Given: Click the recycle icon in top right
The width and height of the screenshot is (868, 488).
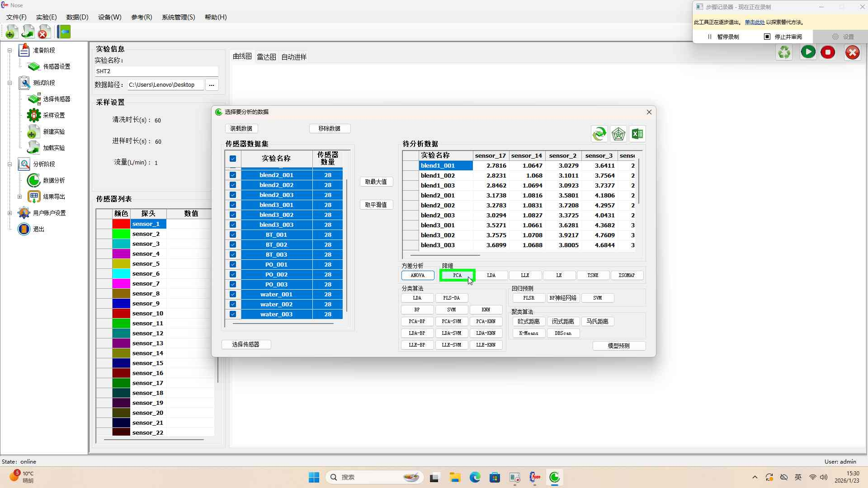Looking at the screenshot, I should pyautogui.click(x=784, y=52).
